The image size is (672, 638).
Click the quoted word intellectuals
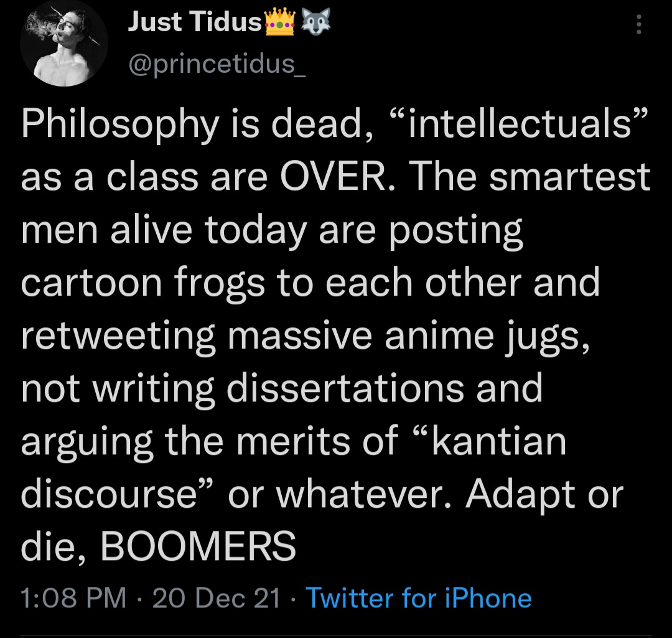(x=520, y=123)
